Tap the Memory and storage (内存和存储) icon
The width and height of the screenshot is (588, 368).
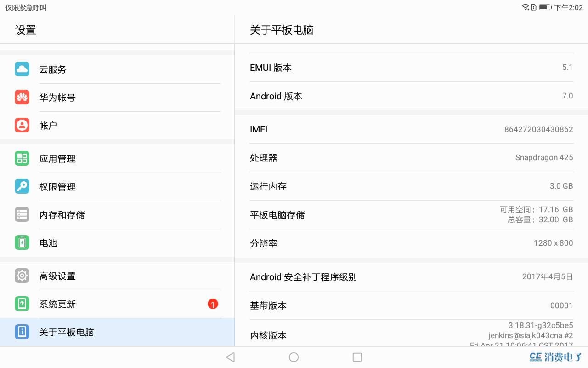point(22,214)
